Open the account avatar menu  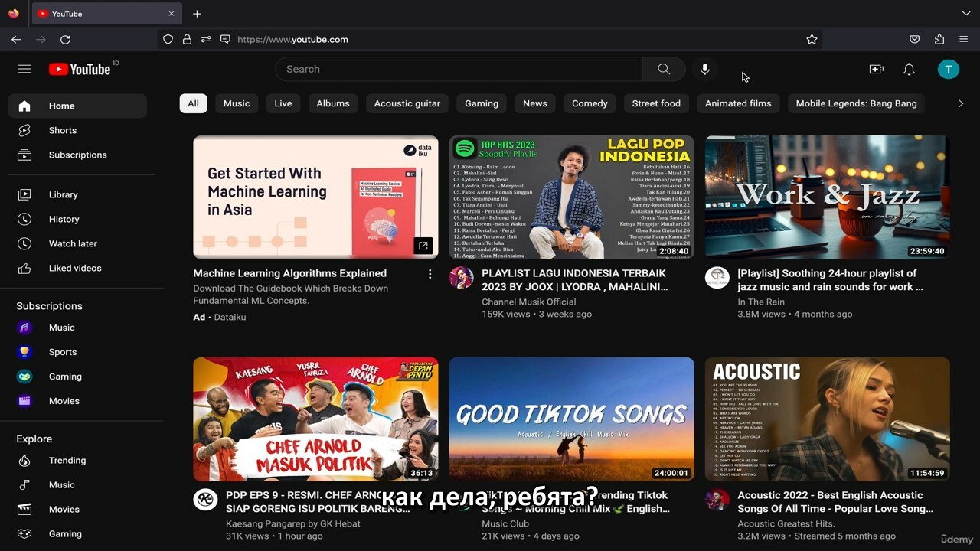coord(949,69)
